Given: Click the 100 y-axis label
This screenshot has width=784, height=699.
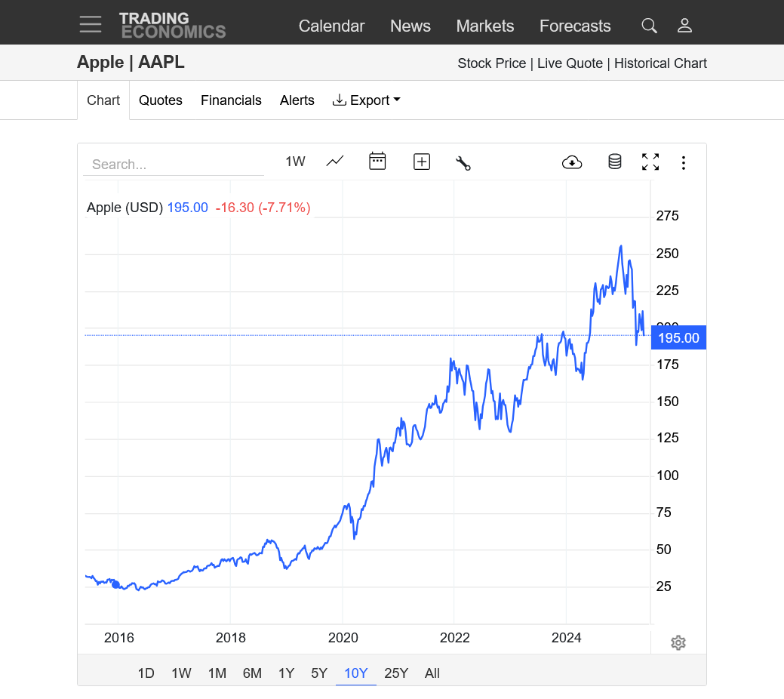Looking at the screenshot, I should (x=668, y=475).
